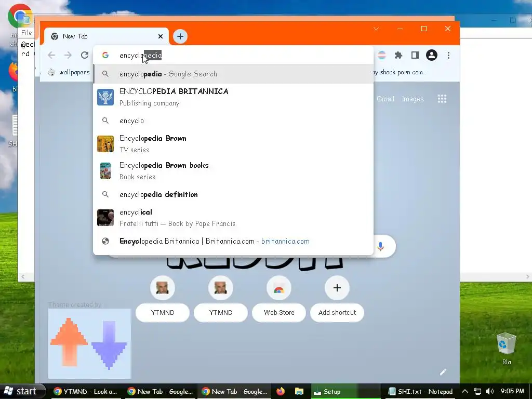Pick the 'encyclo' search suggestion
The height and width of the screenshot is (399, 532).
(233, 121)
